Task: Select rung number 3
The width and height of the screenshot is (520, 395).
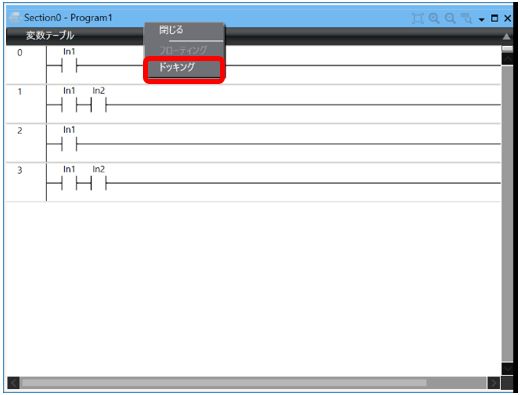Action: [20, 170]
